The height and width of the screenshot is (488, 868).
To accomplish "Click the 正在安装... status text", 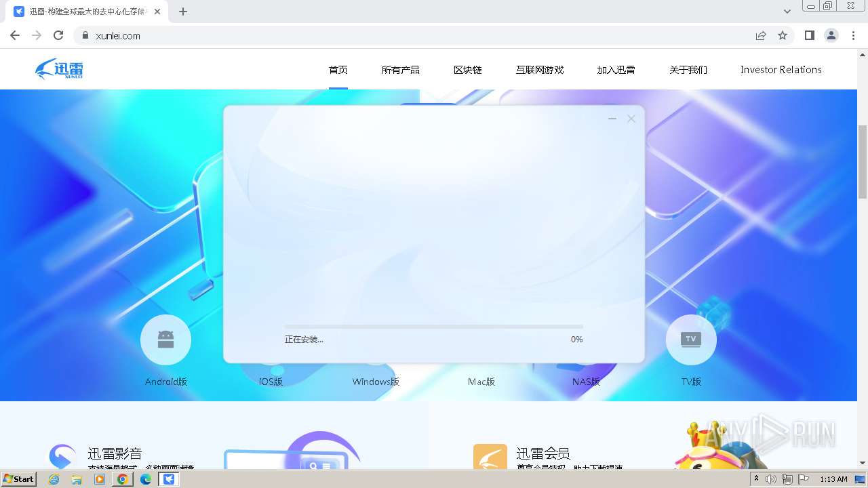I will pyautogui.click(x=304, y=340).
